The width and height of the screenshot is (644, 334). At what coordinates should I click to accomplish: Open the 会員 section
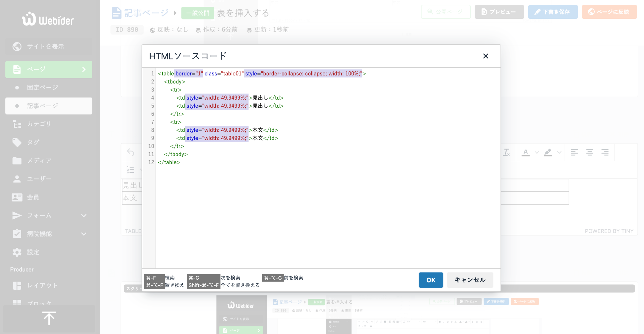(x=34, y=197)
